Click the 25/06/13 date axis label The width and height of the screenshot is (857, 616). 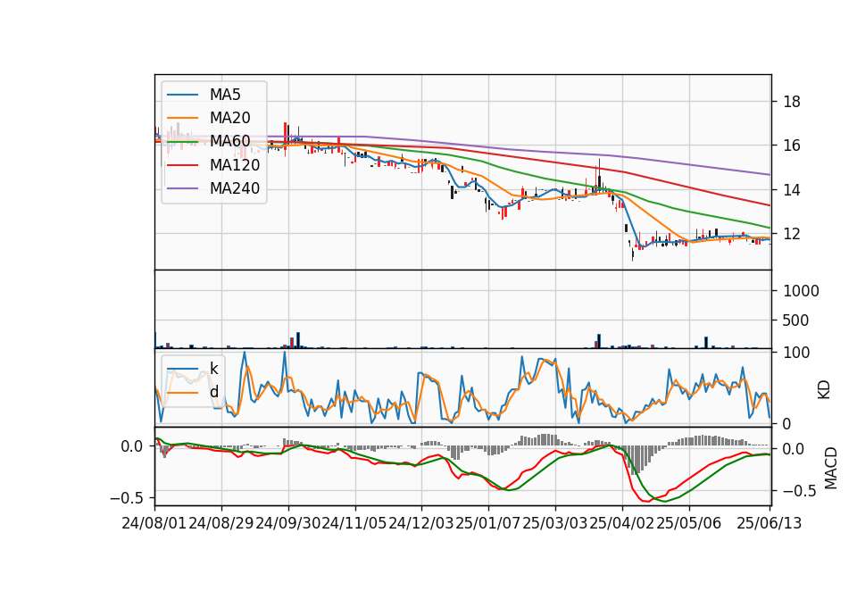click(x=769, y=523)
